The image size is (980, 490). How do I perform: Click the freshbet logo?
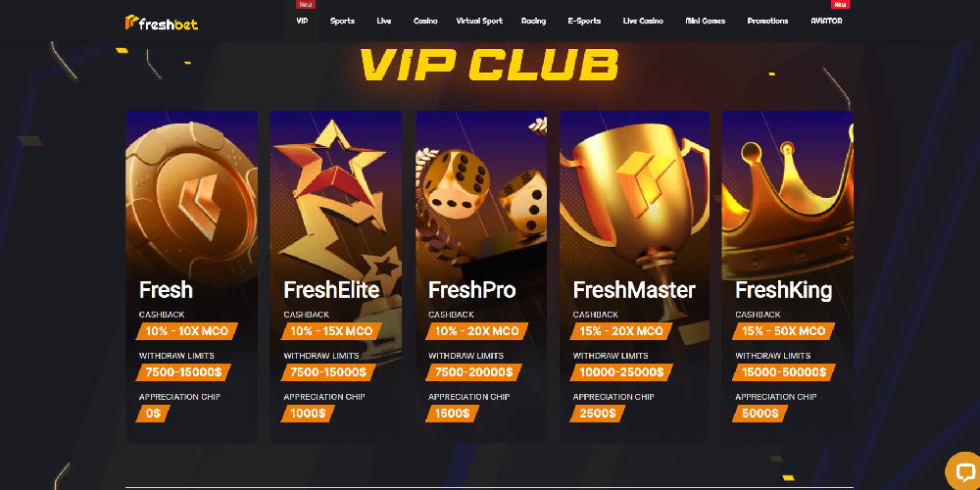(x=162, y=24)
